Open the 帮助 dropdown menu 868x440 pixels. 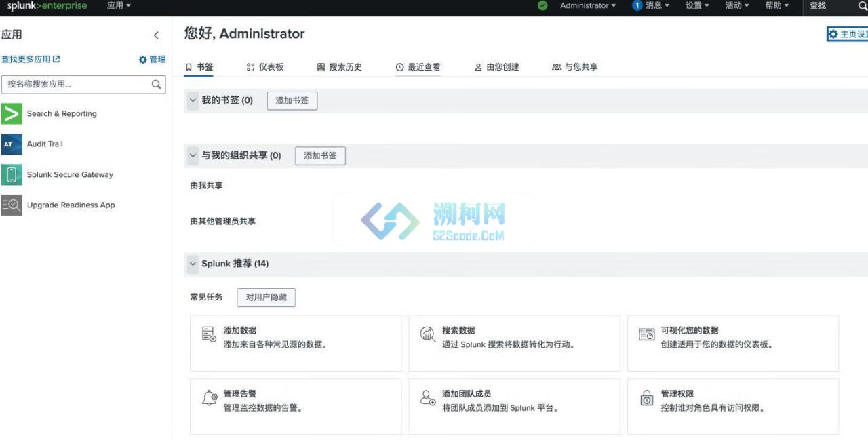(x=777, y=5)
